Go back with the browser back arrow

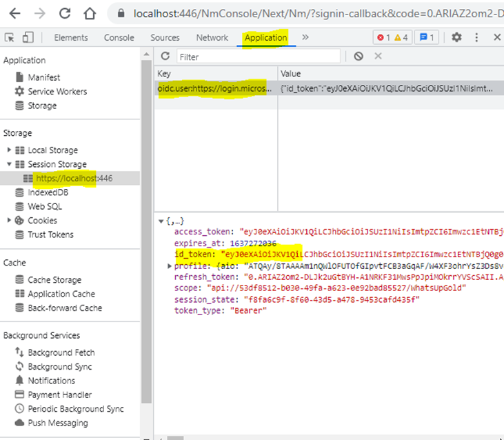coord(14,14)
